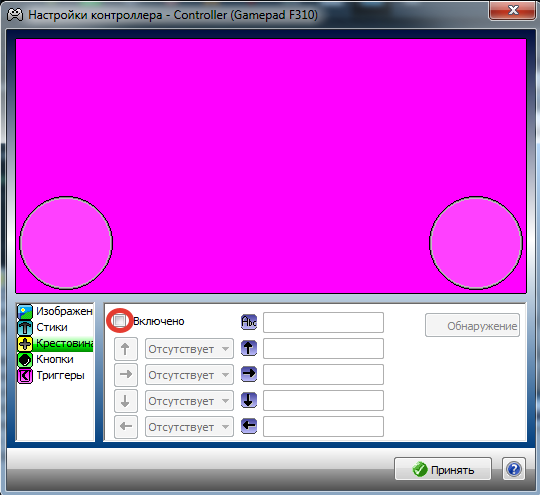Click the gray D-pad up direction button
This screenshot has width=540, height=495.
[126, 349]
